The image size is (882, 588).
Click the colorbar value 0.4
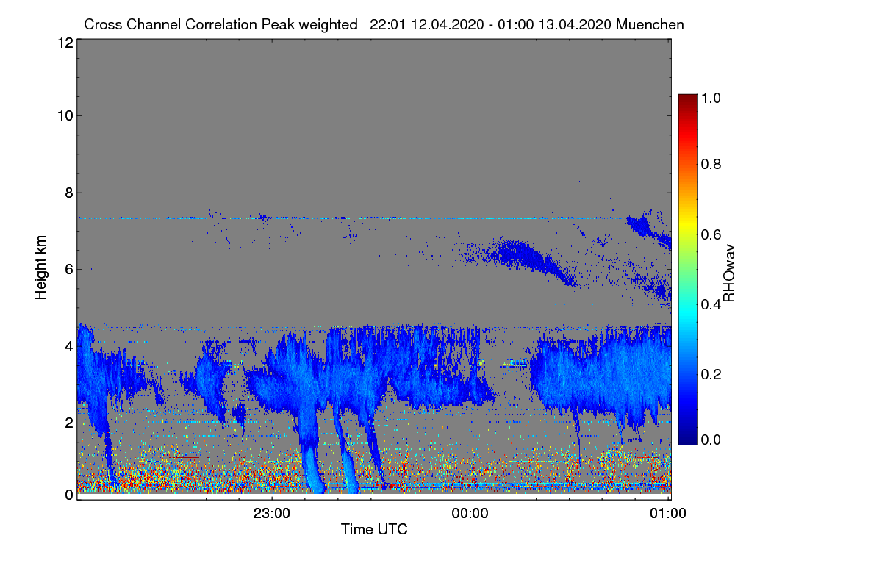[x=711, y=303]
